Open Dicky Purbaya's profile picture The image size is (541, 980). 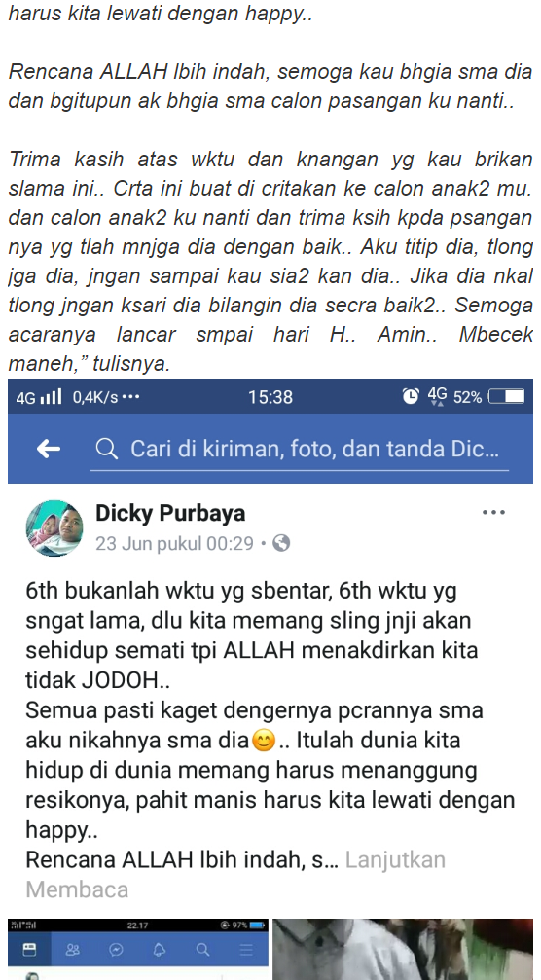pyautogui.click(x=54, y=528)
